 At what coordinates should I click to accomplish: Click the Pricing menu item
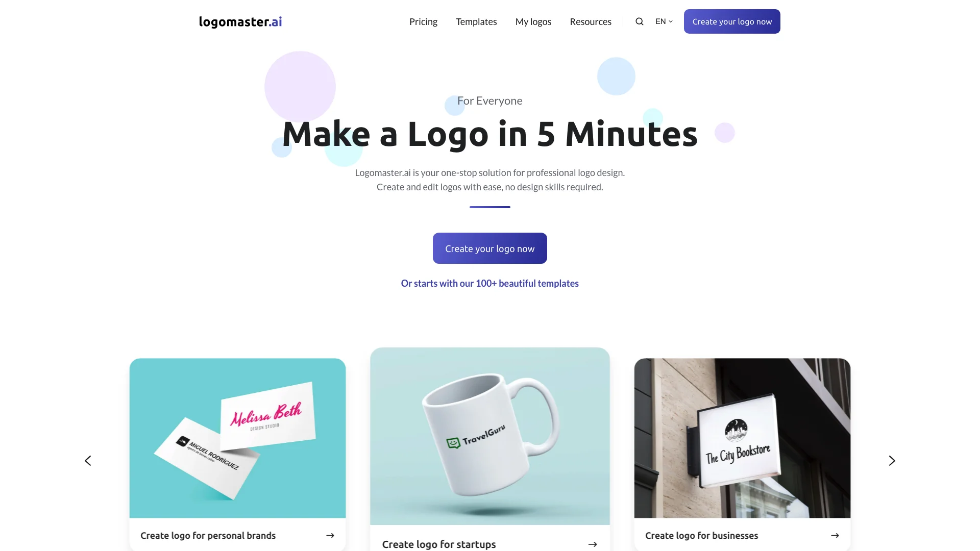[x=423, y=21]
